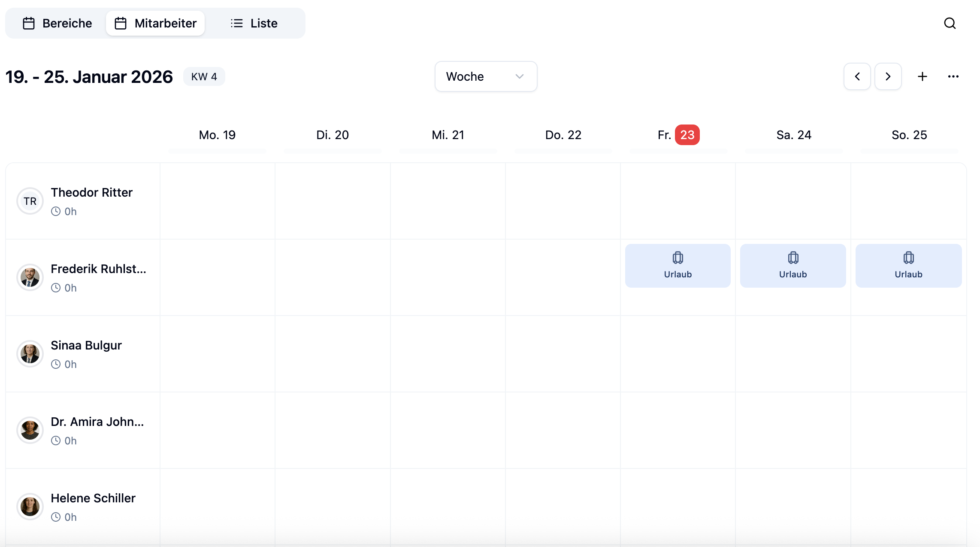Go to previous week arrow
The image size is (980, 547).
click(857, 76)
